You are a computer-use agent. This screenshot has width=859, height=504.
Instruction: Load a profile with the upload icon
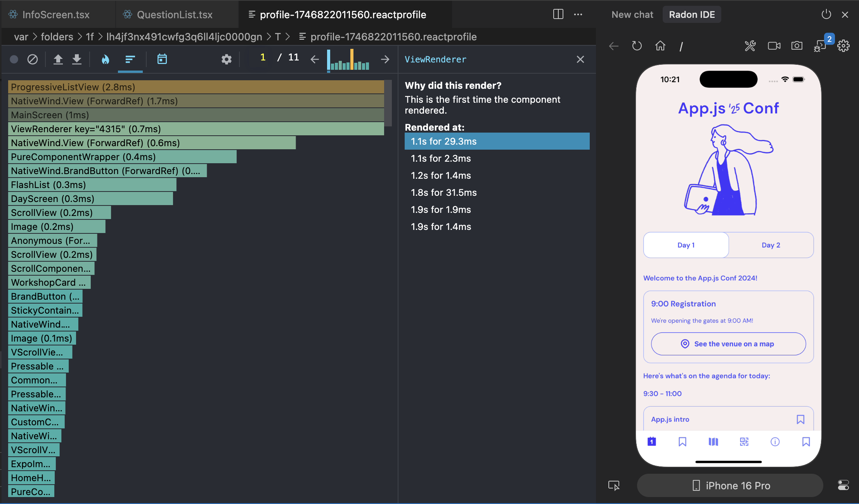pyautogui.click(x=58, y=59)
